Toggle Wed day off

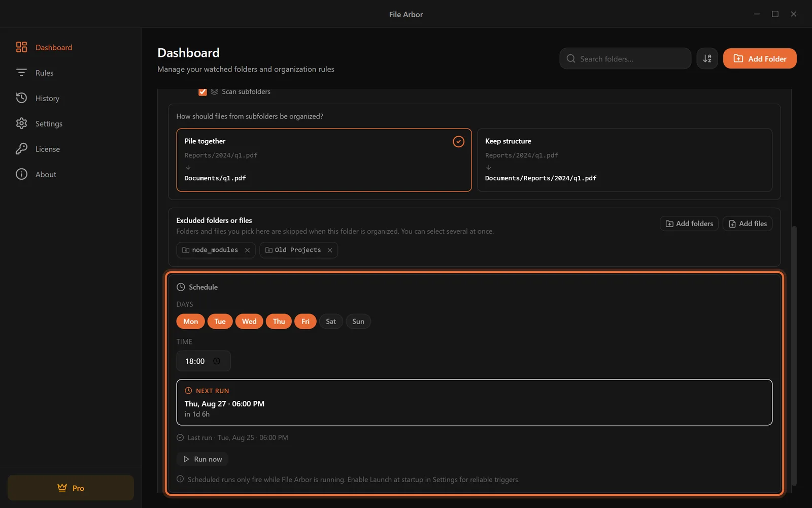tap(249, 321)
